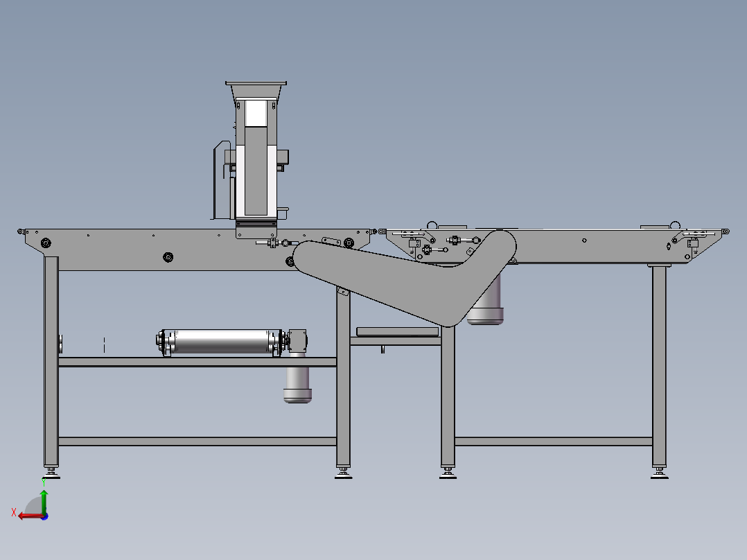This screenshot has width=747, height=560.
Task: Click the red X axis arrow of the triad
Action: pyautogui.click(x=30, y=516)
